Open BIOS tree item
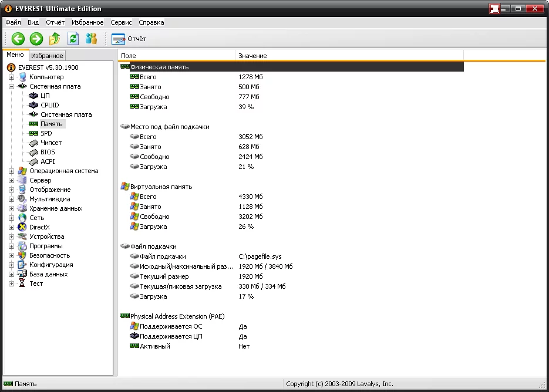Image resolution: width=549 pixels, height=392 pixels. pyautogui.click(x=48, y=152)
